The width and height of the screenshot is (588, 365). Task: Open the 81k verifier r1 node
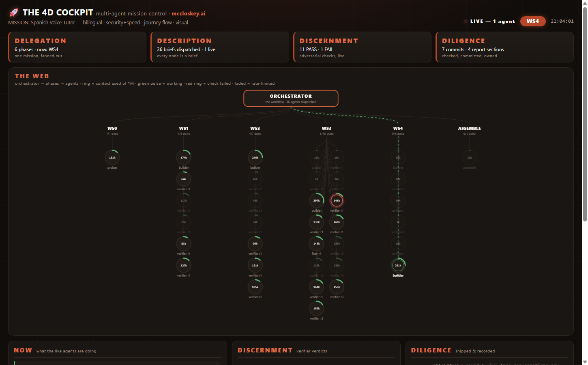pos(184,244)
